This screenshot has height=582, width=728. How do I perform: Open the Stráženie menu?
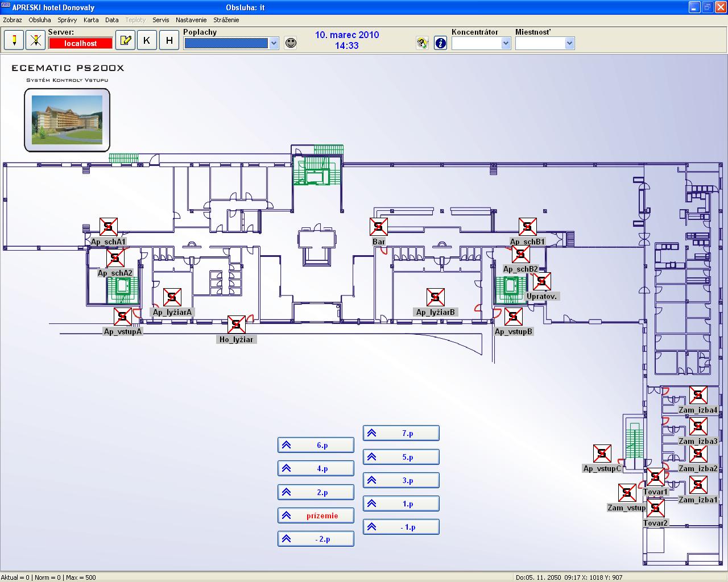(226, 20)
